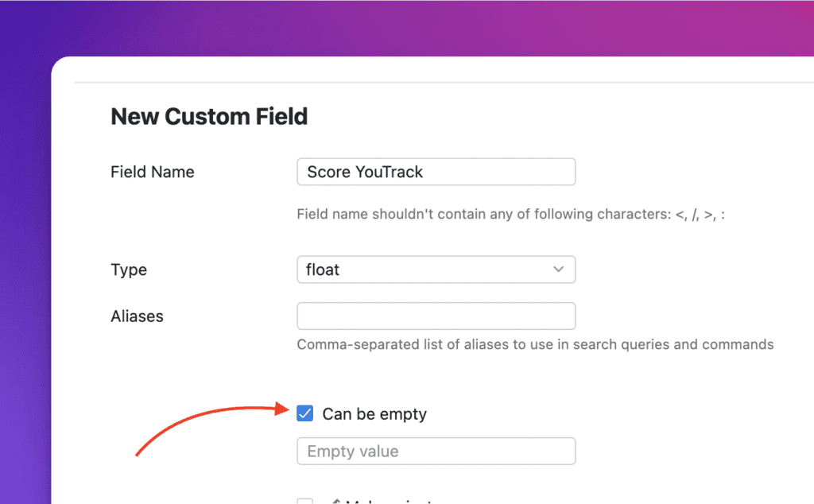814x504 pixels.
Task: Toggle the partially visible checkbox at bottom
Action: (304, 502)
